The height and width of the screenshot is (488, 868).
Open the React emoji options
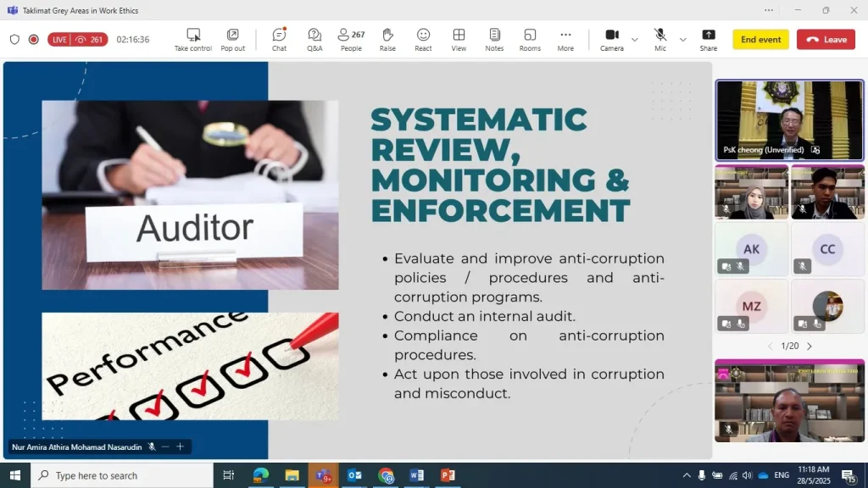[423, 39]
